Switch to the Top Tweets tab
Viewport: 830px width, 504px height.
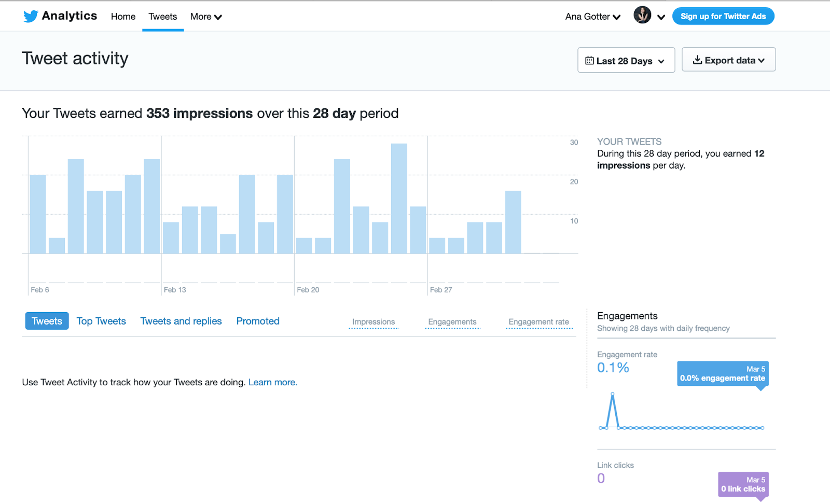[101, 320]
